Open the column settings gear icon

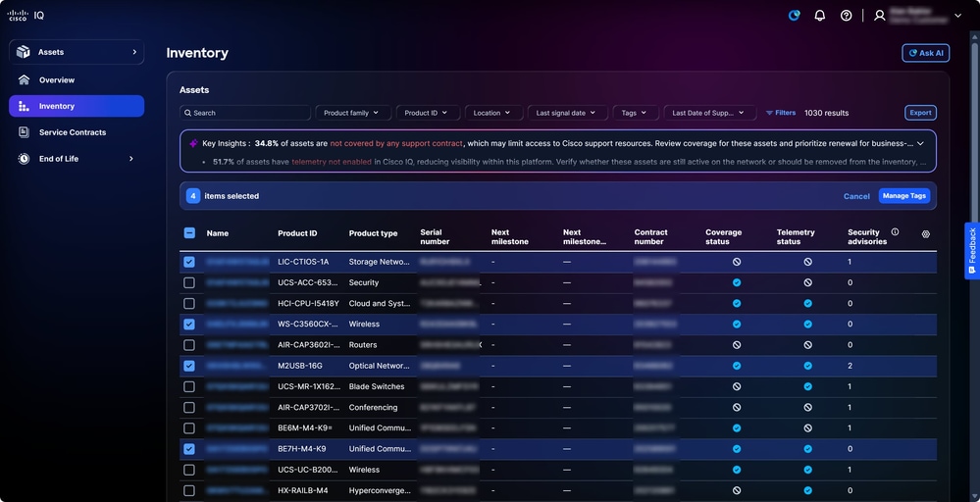(x=926, y=234)
